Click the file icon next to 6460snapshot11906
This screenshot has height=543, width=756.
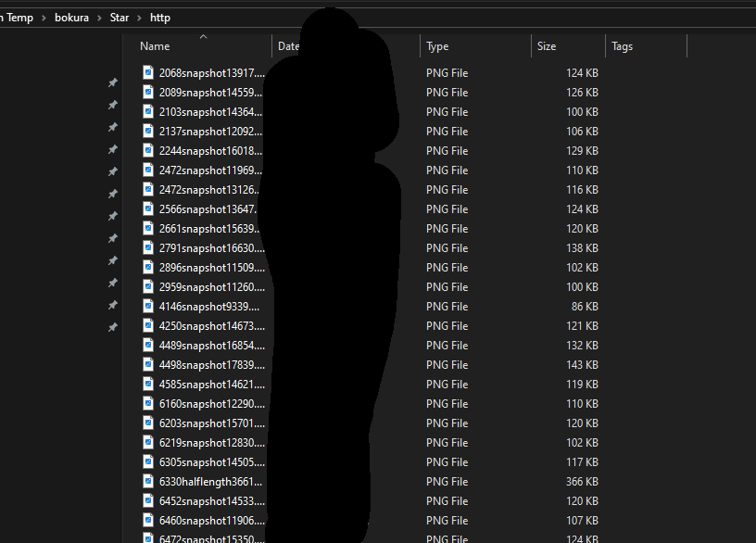148,521
